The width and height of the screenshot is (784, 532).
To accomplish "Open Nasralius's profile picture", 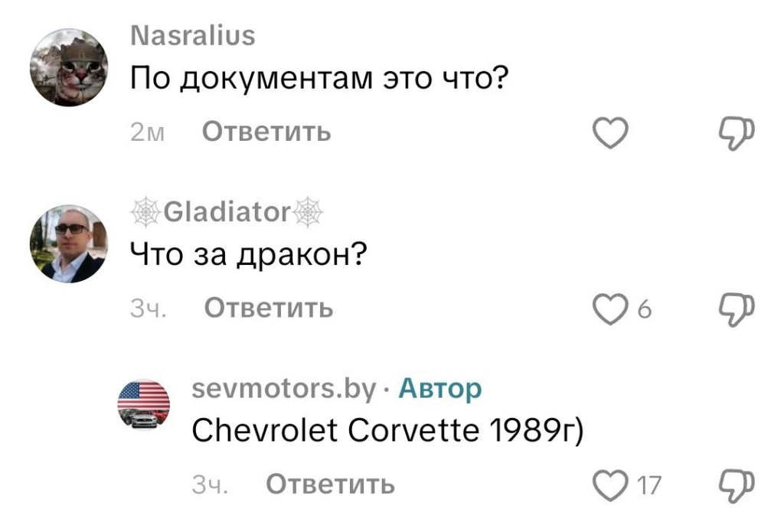I will (70, 67).
